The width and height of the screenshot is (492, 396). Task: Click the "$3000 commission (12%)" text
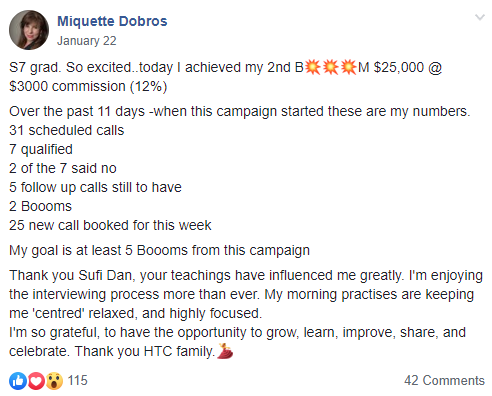pyautogui.click(x=88, y=87)
